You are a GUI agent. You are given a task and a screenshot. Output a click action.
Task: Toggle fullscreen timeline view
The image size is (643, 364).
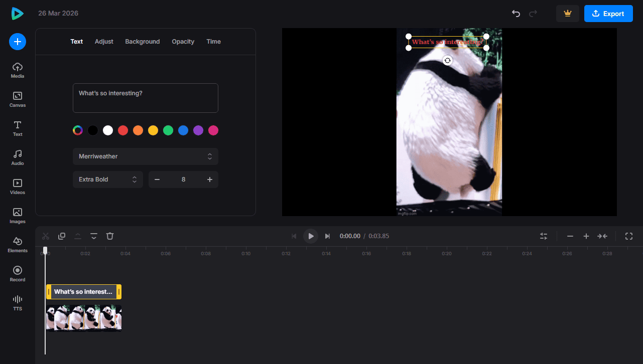tap(629, 236)
